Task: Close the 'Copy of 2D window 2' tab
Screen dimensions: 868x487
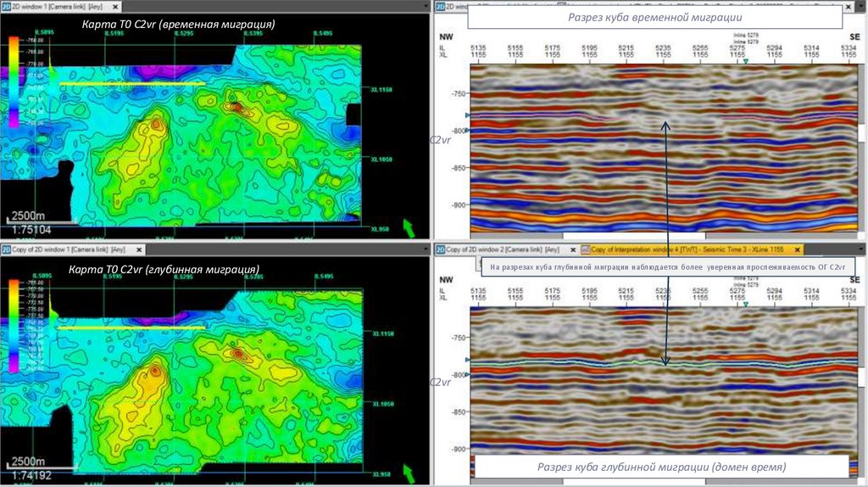Action: pos(573,250)
